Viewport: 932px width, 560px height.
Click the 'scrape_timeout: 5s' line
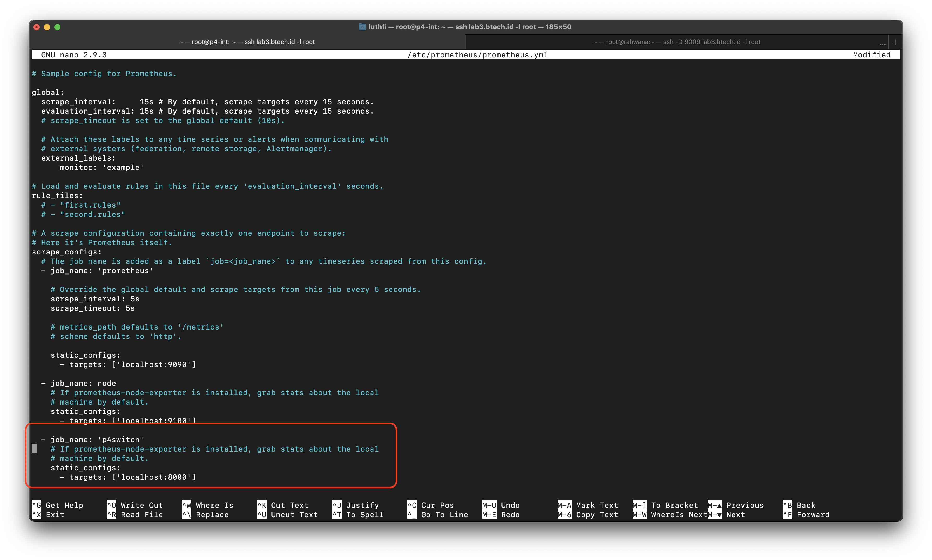[x=93, y=308]
